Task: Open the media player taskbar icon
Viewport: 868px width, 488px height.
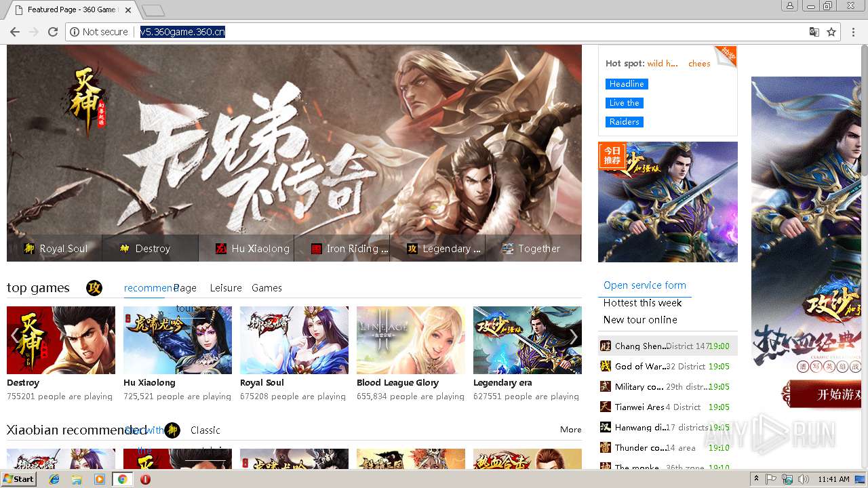Action: point(100,479)
